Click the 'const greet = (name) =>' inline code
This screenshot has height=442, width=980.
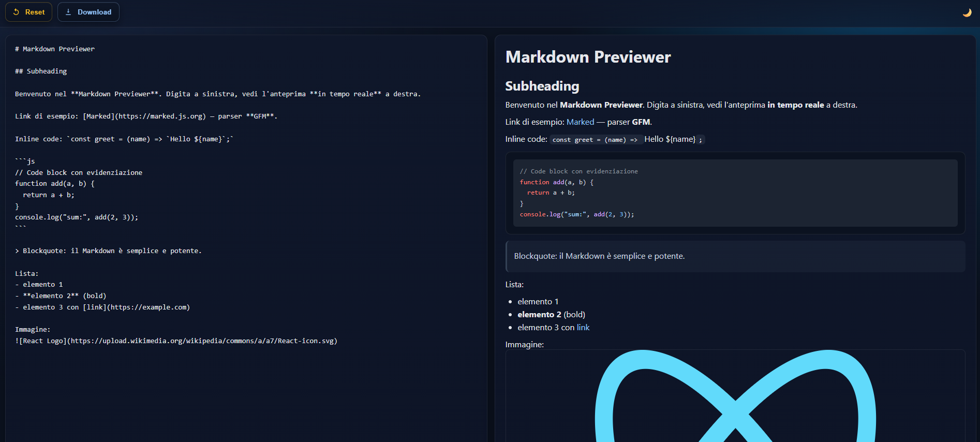click(x=595, y=140)
